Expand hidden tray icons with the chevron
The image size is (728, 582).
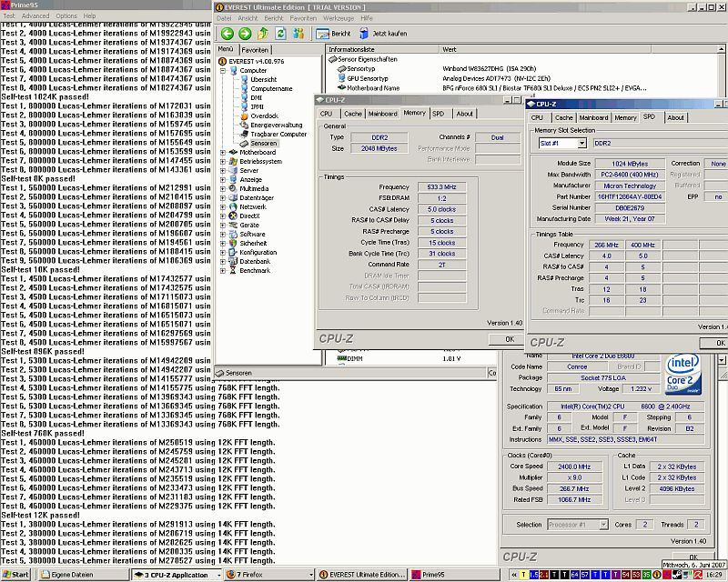pos(513,575)
